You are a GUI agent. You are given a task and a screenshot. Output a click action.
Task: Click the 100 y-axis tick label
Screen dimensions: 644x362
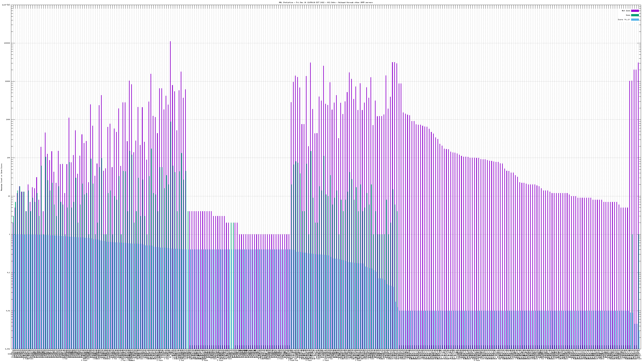pyautogui.click(x=8, y=158)
